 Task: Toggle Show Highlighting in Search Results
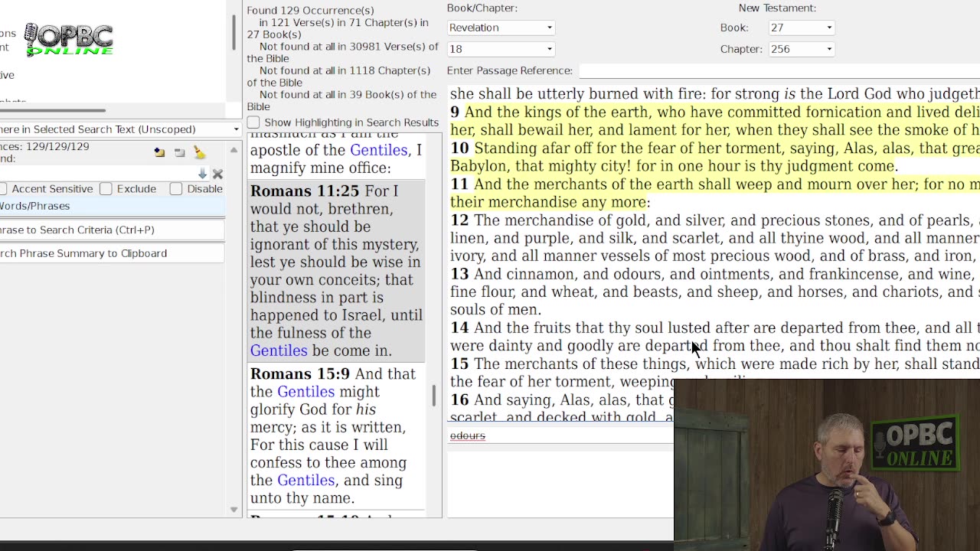click(253, 122)
